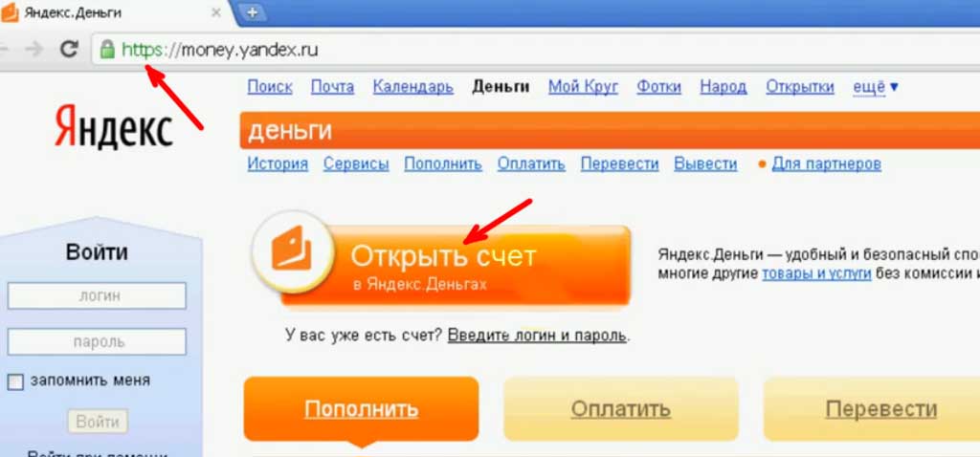Expand the ещё dropdown menu

(x=876, y=87)
